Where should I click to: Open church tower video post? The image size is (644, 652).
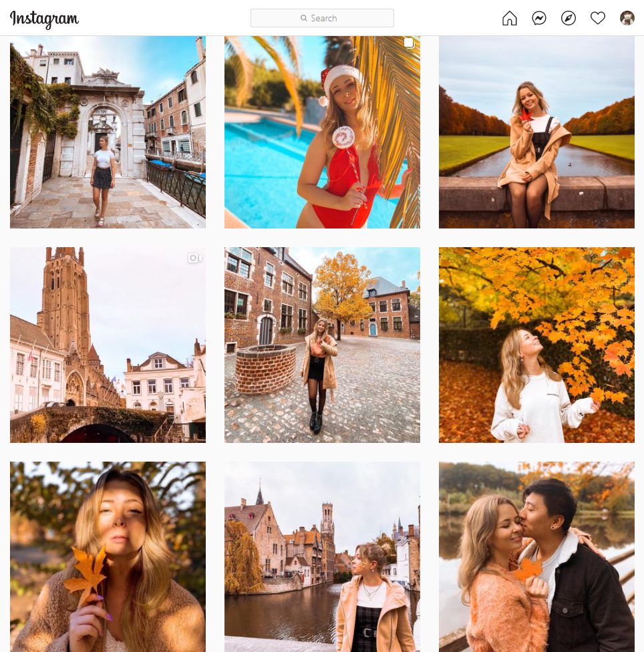pos(108,345)
